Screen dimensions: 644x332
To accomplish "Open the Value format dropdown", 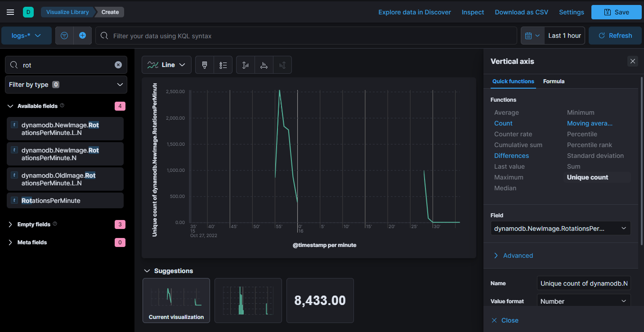I will coord(584,301).
